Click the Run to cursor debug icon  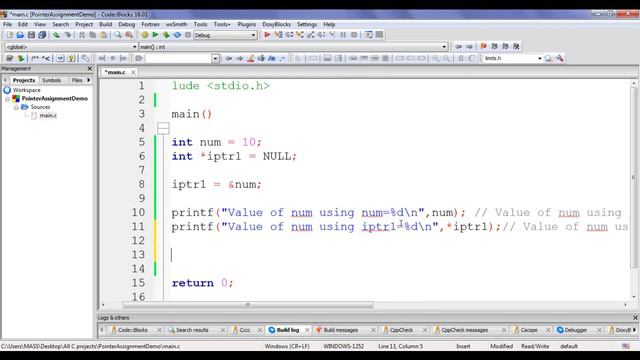point(278,35)
